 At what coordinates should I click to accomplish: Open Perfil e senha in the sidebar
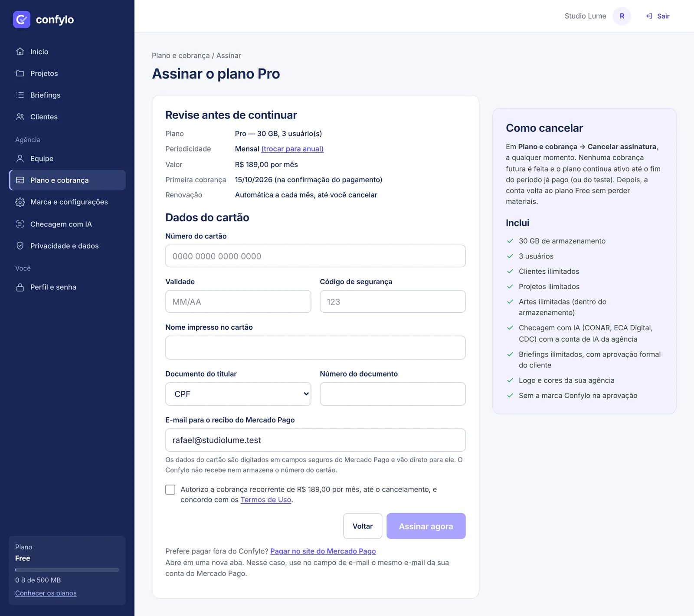click(67, 287)
